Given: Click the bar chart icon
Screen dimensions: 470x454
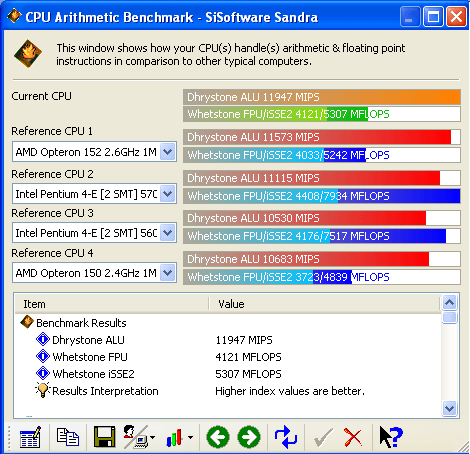Looking at the screenshot, I should [175, 438].
